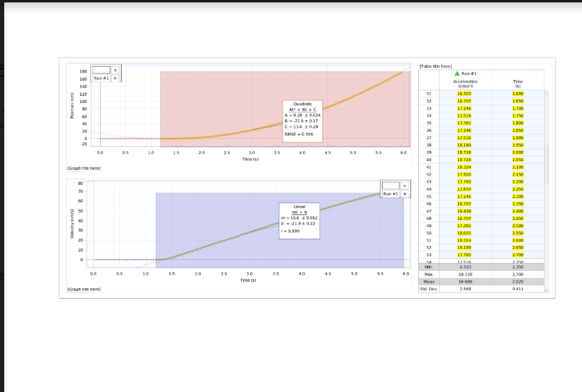
Task: Click the Min. statistics row label
Action: click(x=429, y=267)
